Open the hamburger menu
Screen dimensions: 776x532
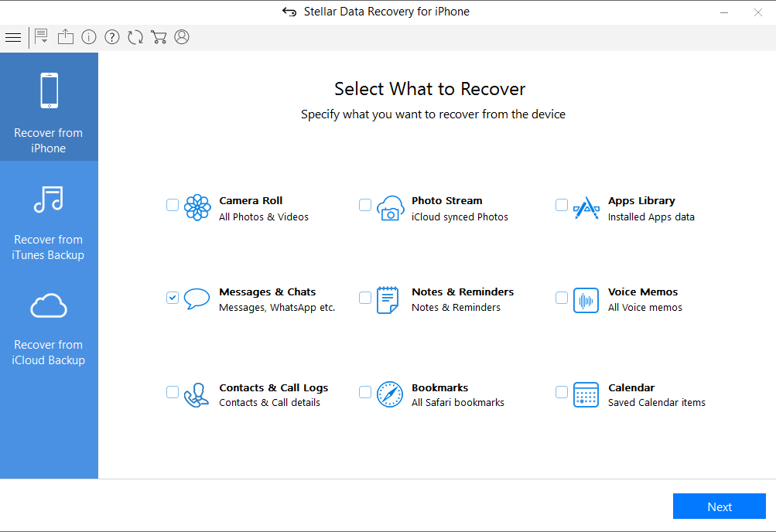[x=13, y=38]
